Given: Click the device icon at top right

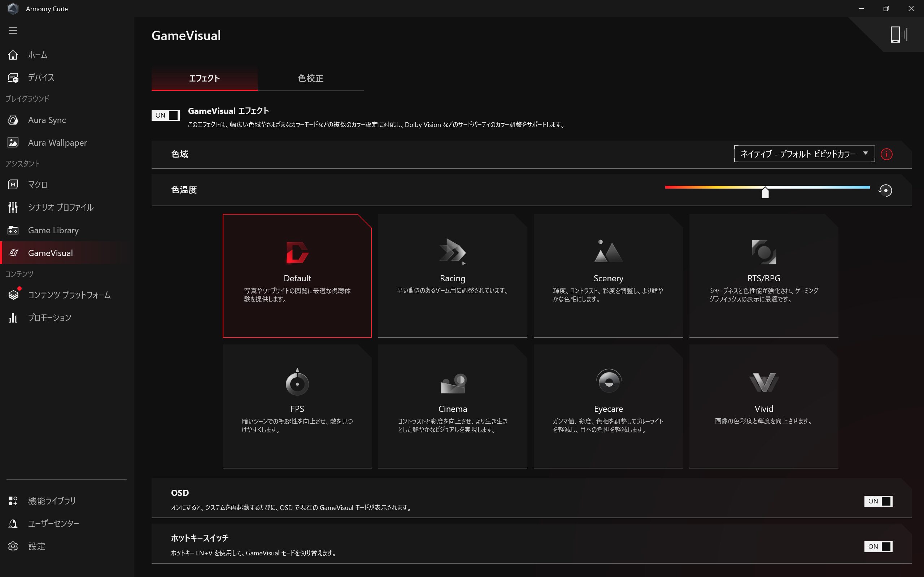Looking at the screenshot, I should 898,35.
